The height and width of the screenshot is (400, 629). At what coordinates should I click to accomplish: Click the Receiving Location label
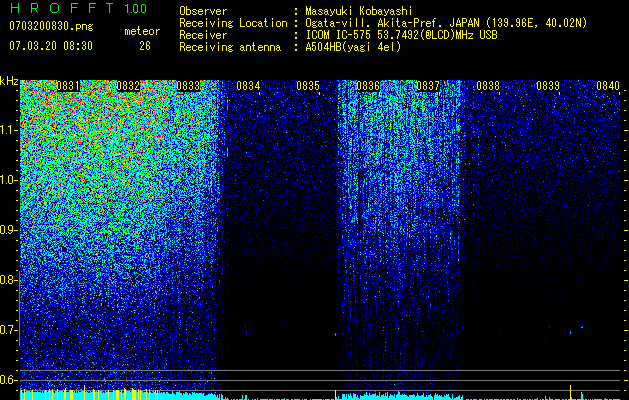pos(233,23)
